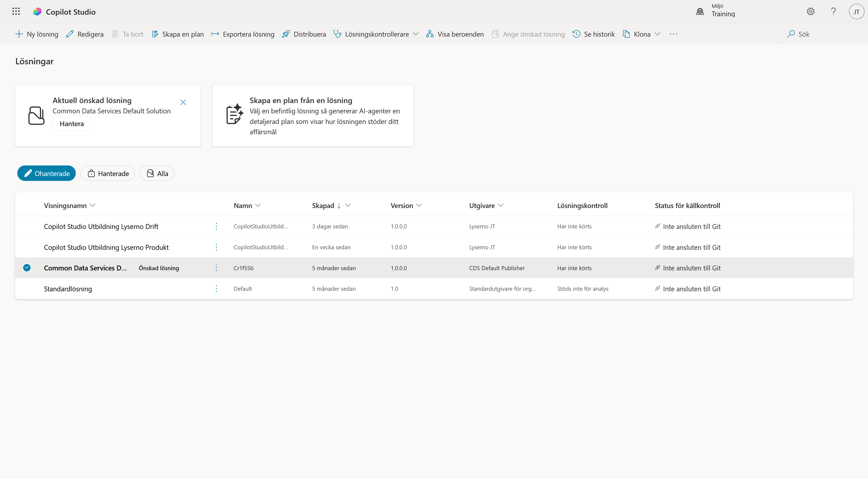The width and height of the screenshot is (868, 479).
Task: Click Se historik clock icon
Action: tap(576, 34)
